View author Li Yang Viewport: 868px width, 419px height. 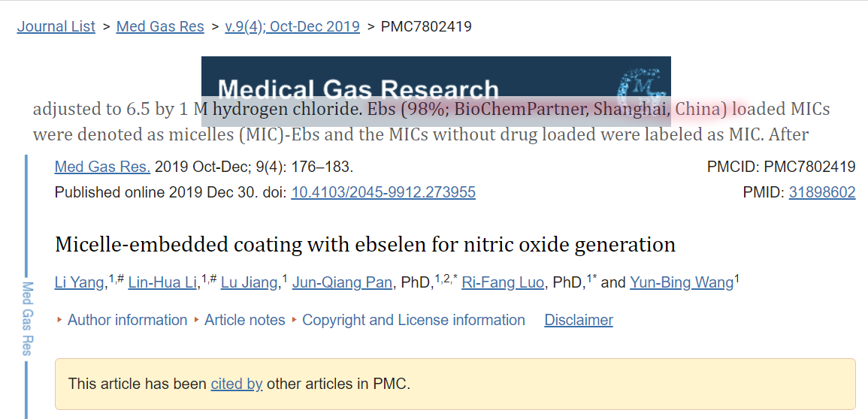79,283
